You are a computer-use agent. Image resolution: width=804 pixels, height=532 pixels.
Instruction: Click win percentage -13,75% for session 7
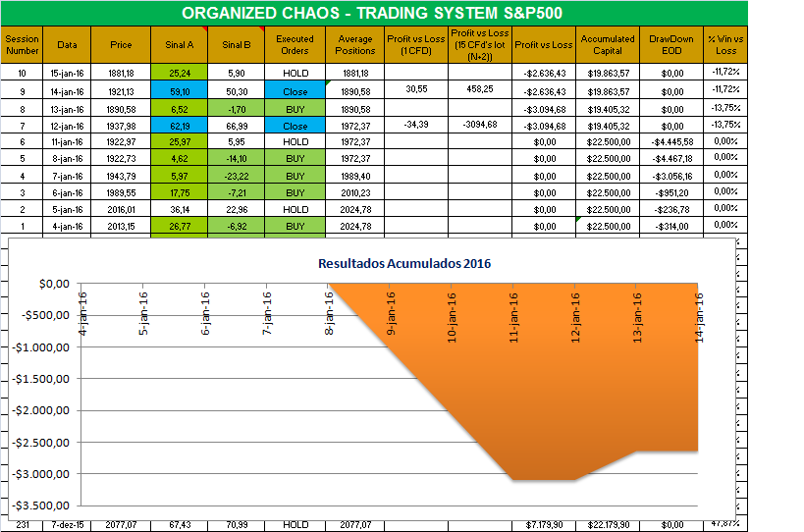point(725,125)
